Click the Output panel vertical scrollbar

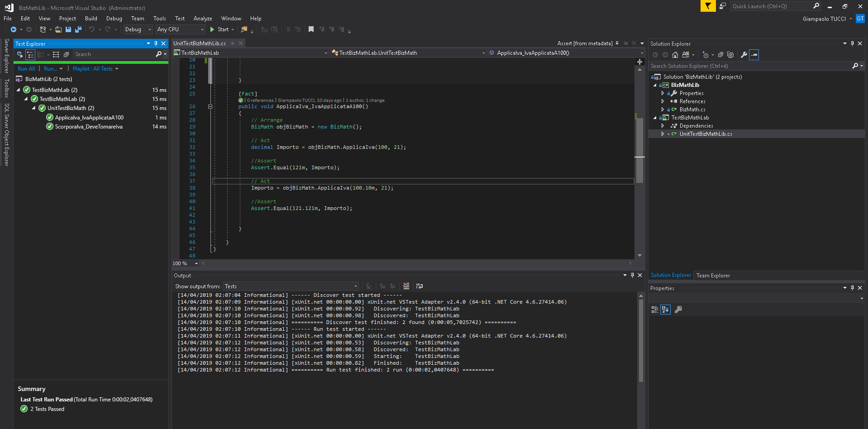641,340
